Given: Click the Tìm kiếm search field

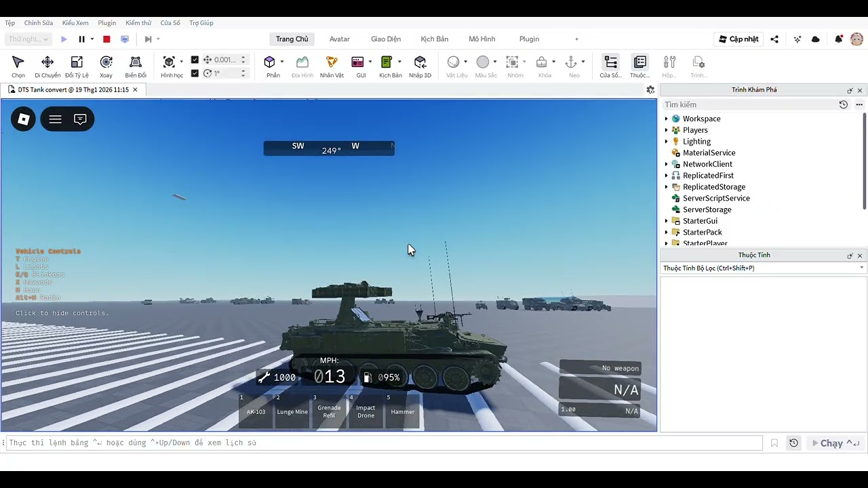Looking at the screenshot, I should 749,104.
